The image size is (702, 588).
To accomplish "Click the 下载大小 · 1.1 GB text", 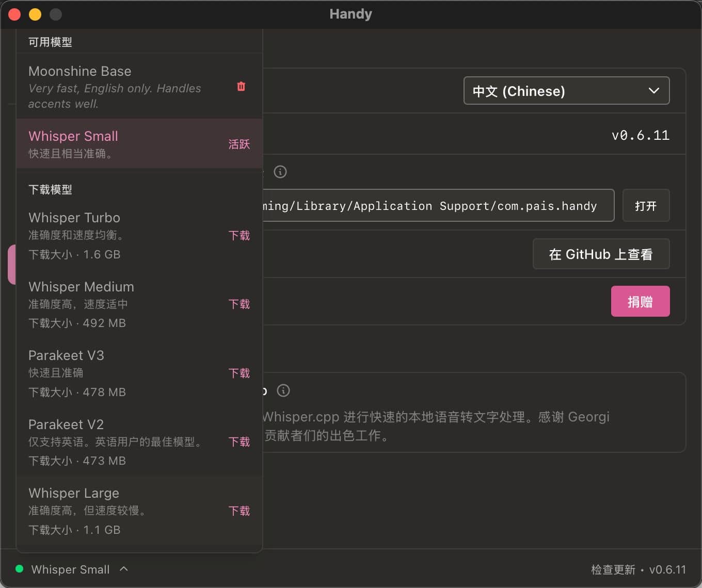I will 74,530.
